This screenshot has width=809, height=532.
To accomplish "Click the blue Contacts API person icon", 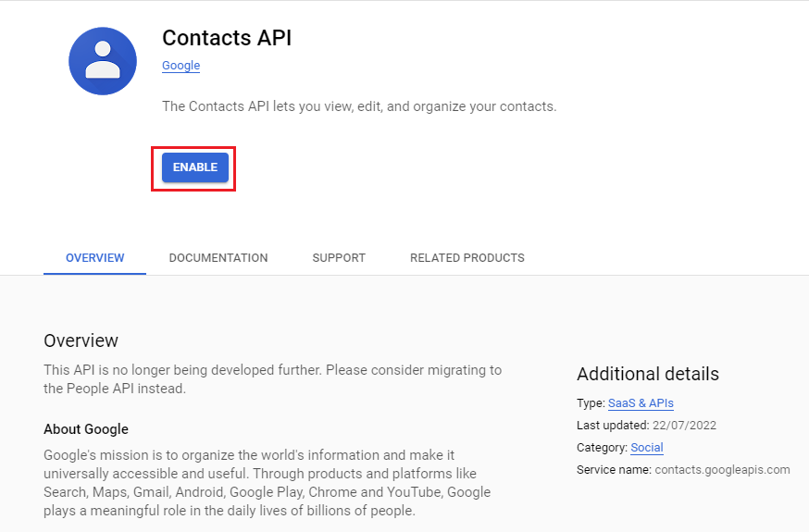I will tap(103, 61).
